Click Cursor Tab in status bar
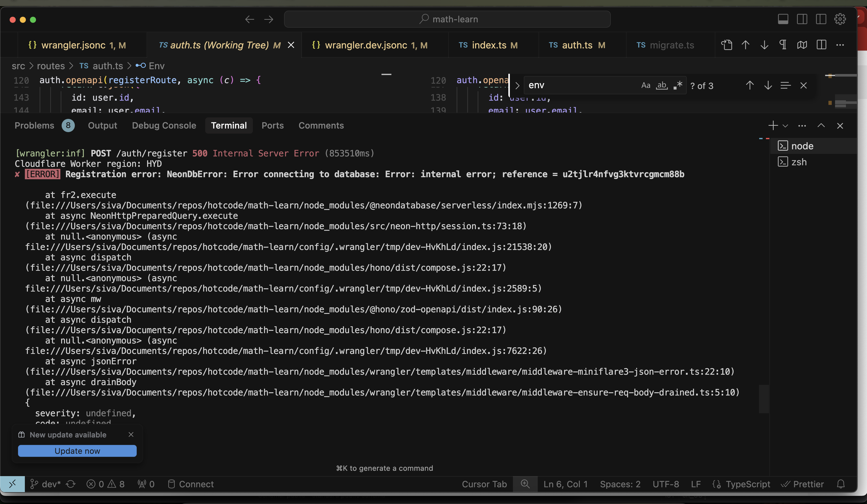This screenshot has width=867, height=504. point(484,484)
